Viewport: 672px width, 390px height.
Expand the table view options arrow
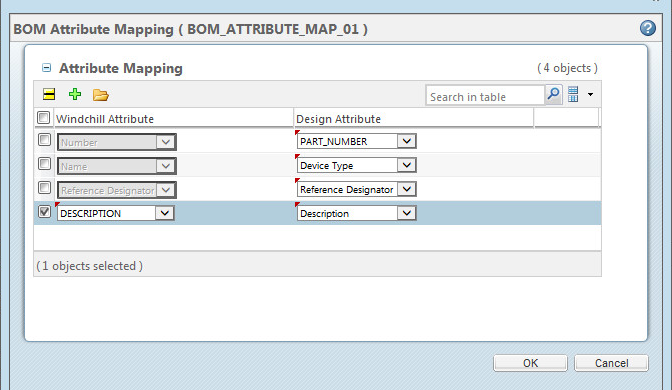[x=590, y=94]
